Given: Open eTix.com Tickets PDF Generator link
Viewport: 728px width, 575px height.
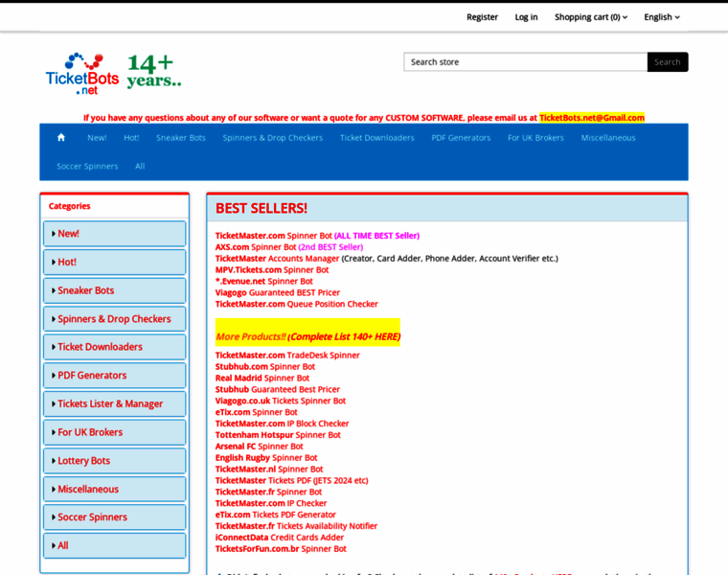Looking at the screenshot, I should tap(275, 515).
